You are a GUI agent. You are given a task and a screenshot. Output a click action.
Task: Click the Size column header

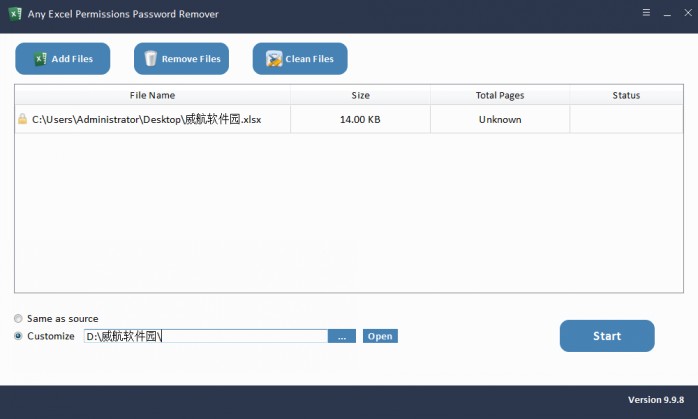coord(360,95)
